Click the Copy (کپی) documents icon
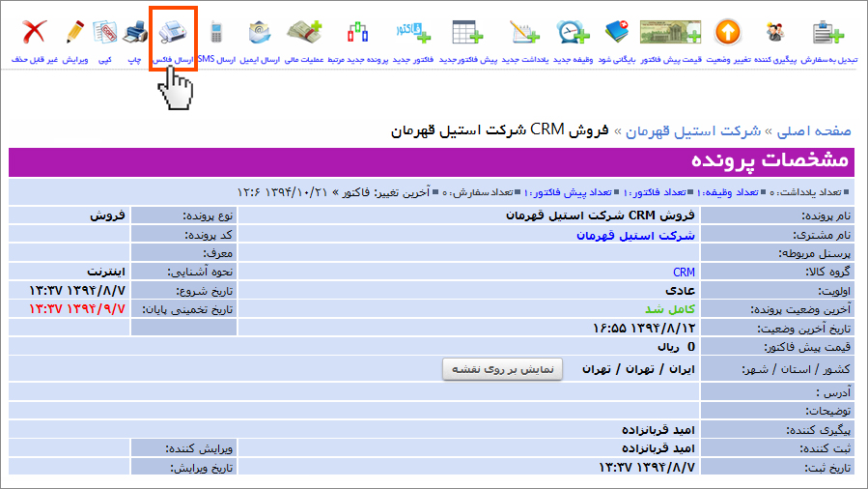Viewport: 868px width, 489px height. point(104,32)
